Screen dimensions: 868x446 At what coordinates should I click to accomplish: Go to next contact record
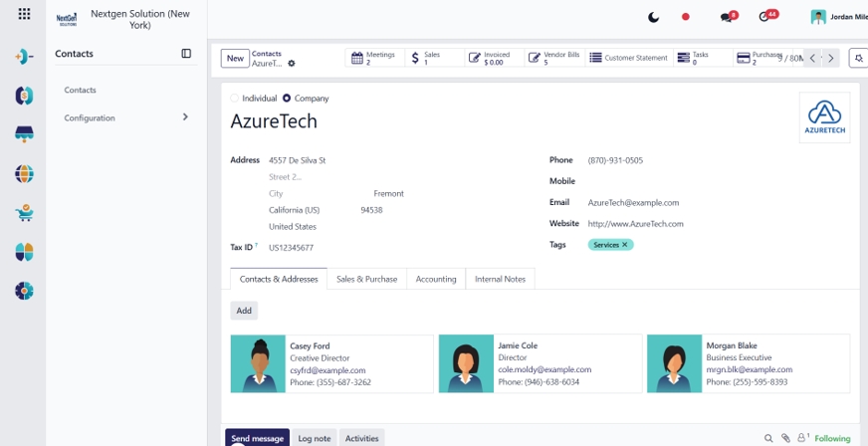tap(830, 58)
